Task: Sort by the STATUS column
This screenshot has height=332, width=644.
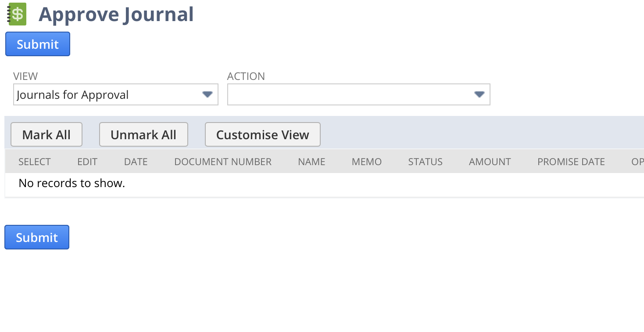Action: (425, 162)
